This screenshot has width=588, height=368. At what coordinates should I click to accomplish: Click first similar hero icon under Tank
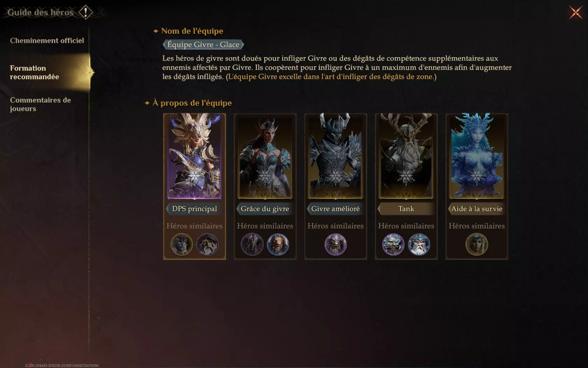click(x=393, y=244)
